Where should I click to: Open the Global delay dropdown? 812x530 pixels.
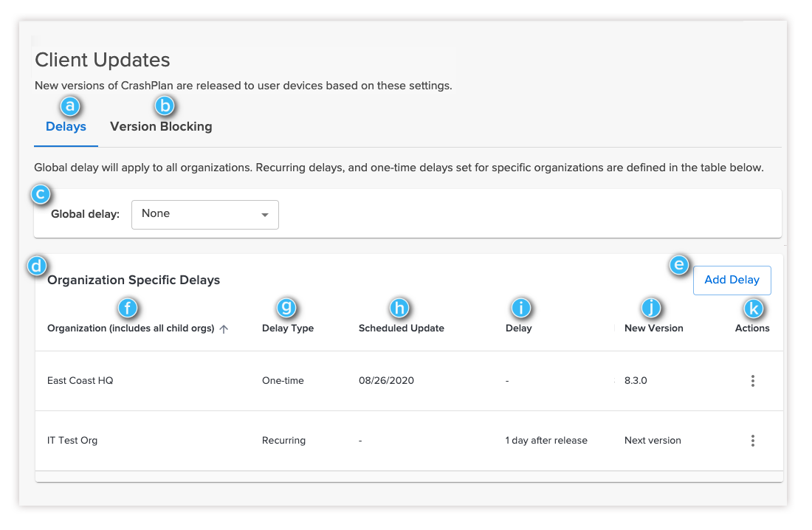coord(205,215)
